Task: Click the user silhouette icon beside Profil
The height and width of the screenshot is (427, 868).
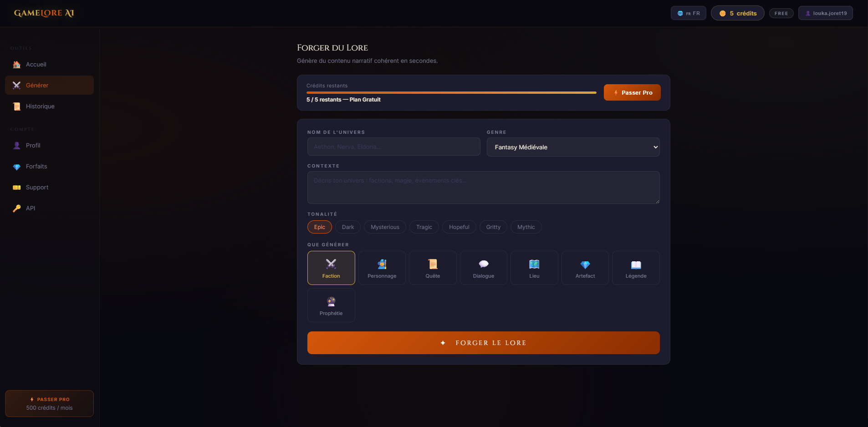Action: 17,146
